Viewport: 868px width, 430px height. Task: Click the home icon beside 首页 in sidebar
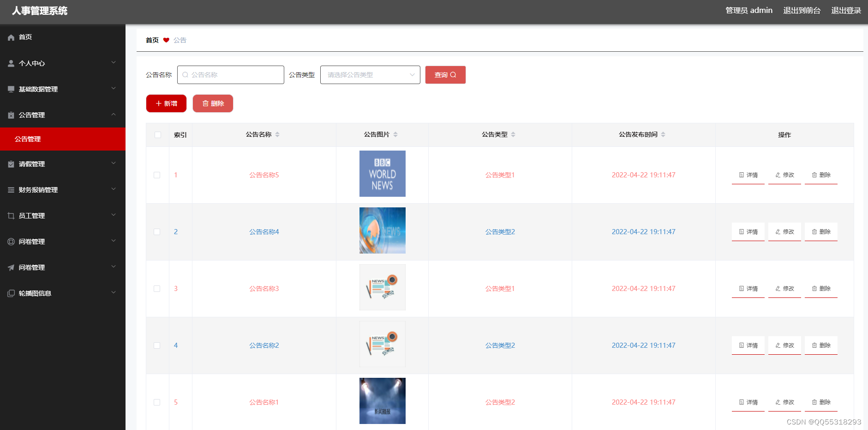pos(11,37)
